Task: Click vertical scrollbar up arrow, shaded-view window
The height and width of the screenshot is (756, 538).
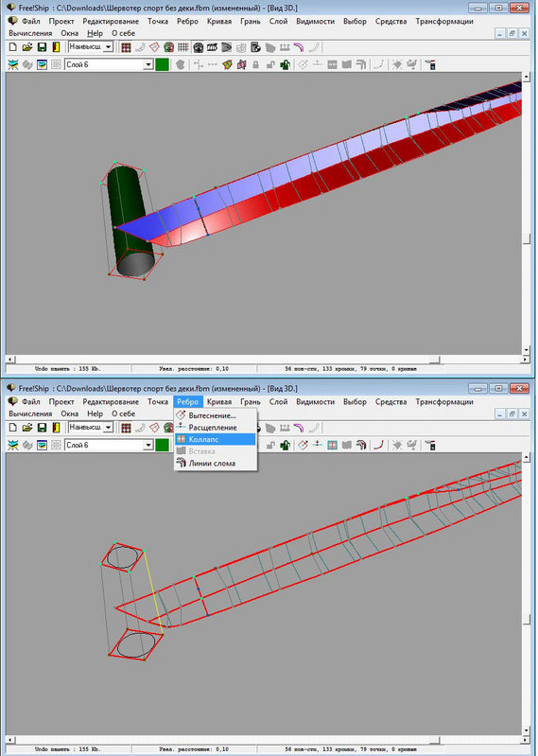Action: click(527, 77)
